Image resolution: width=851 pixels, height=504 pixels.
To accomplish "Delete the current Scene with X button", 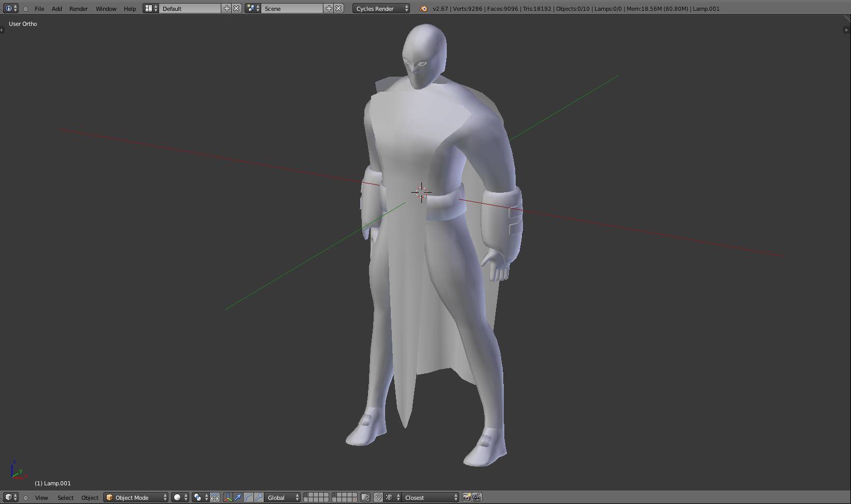I will (x=338, y=8).
